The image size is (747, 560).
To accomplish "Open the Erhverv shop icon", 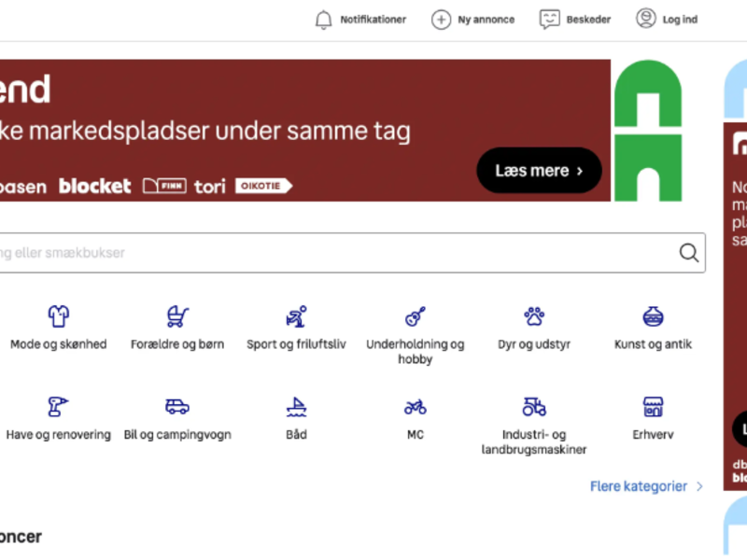I will point(653,407).
